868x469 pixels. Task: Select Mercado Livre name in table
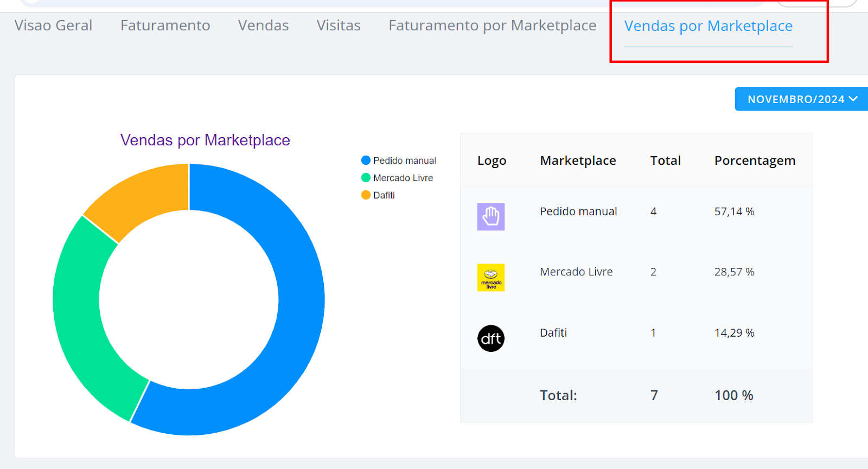[576, 272]
